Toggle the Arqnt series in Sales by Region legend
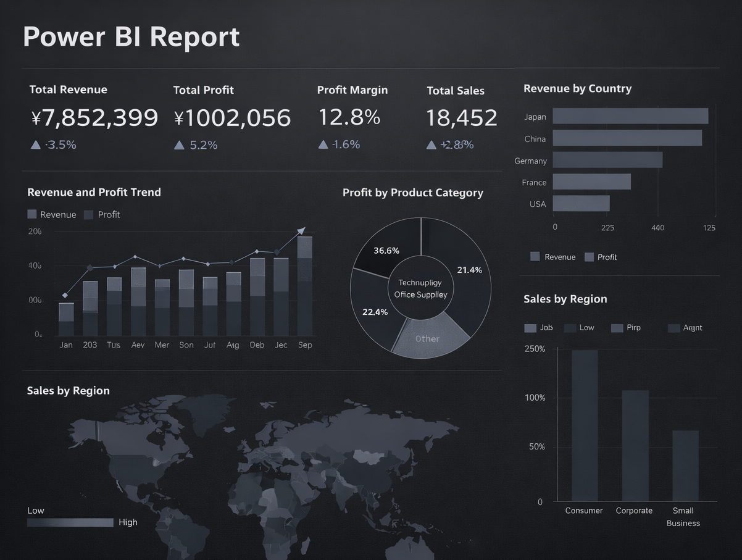The image size is (742, 560). [673, 327]
